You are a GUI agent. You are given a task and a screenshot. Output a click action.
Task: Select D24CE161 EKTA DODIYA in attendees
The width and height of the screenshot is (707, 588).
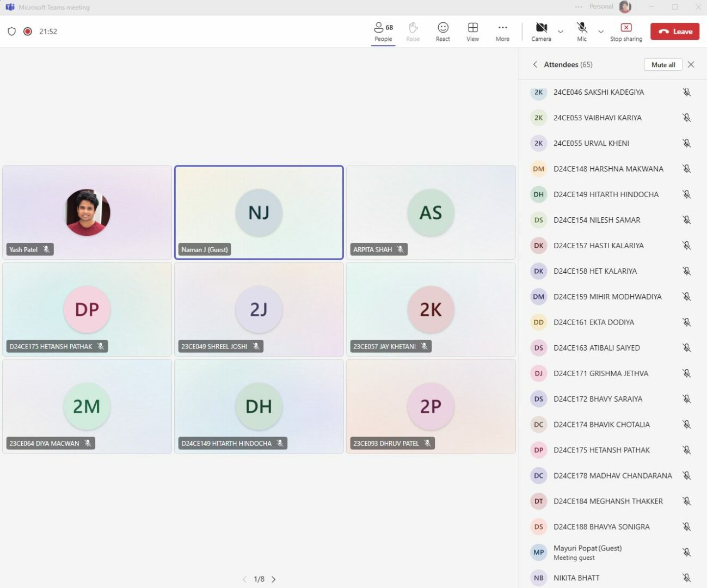point(593,322)
